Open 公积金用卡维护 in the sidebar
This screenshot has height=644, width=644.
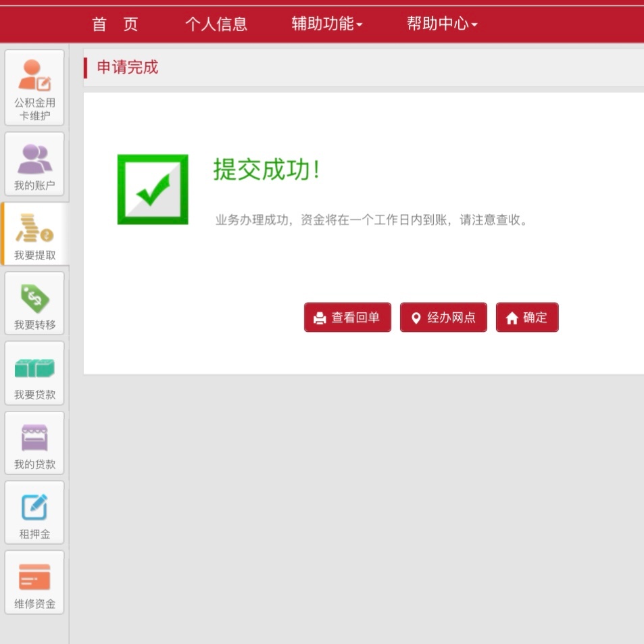point(34,88)
